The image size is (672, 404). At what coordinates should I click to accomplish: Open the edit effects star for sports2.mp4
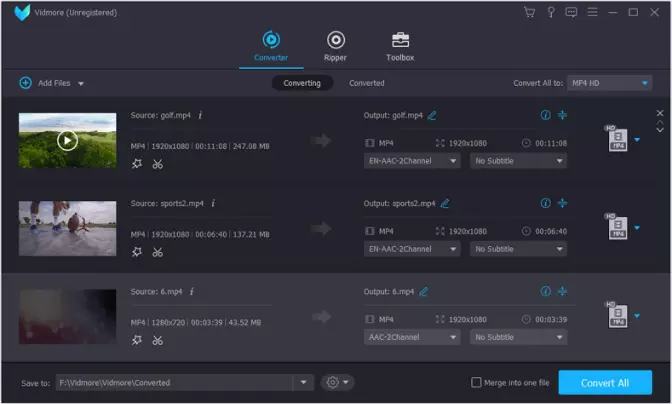137,252
